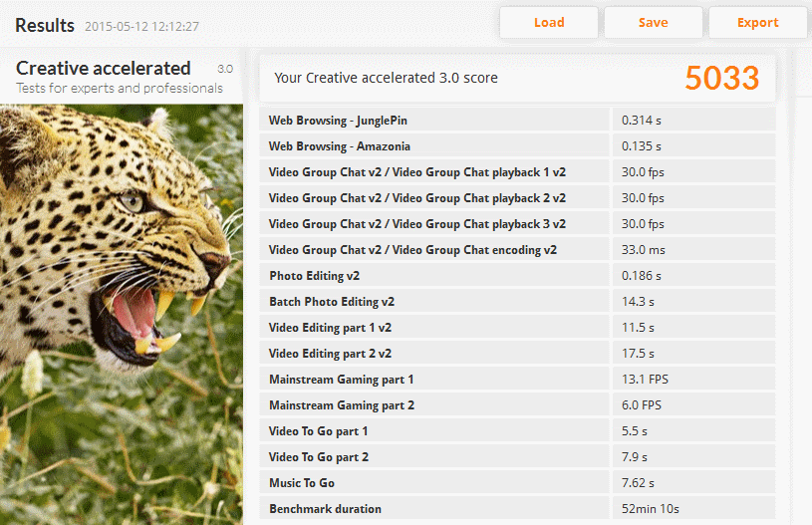Image resolution: width=812 pixels, height=525 pixels.
Task: Click the Load button
Action: coord(549,23)
